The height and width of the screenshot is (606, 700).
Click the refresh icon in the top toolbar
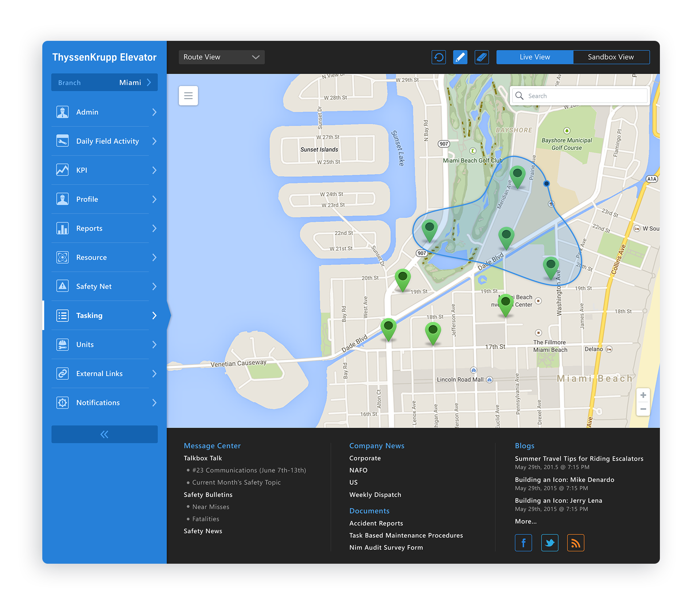click(x=439, y=57)
